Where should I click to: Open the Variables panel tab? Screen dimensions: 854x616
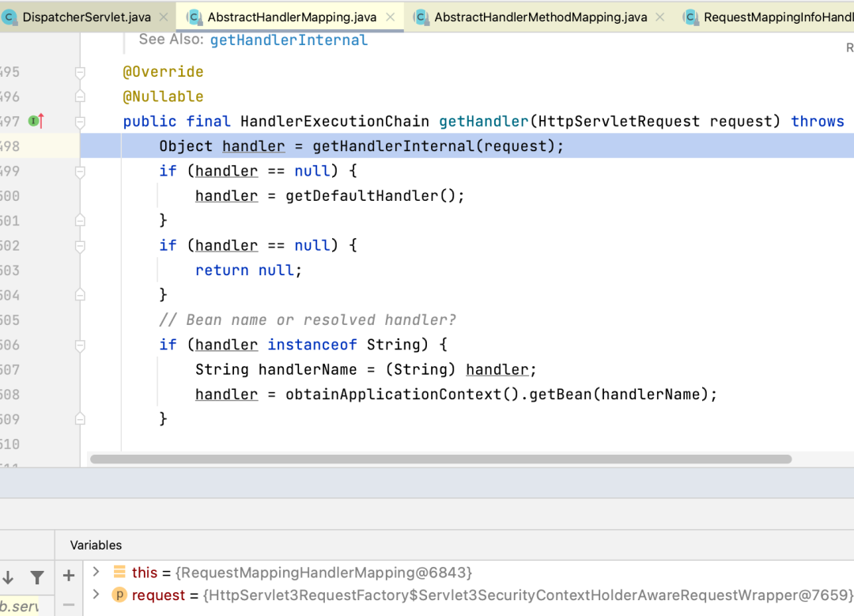coord(96,545)
